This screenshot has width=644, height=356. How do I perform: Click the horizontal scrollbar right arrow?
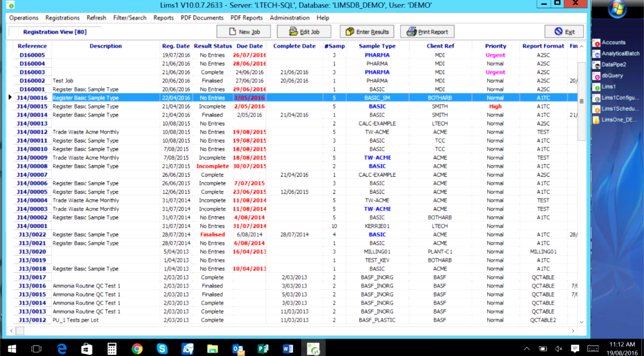573,331
